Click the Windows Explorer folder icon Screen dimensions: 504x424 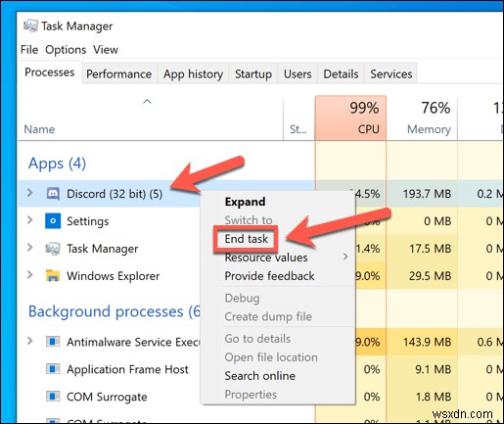coord(53,276)
